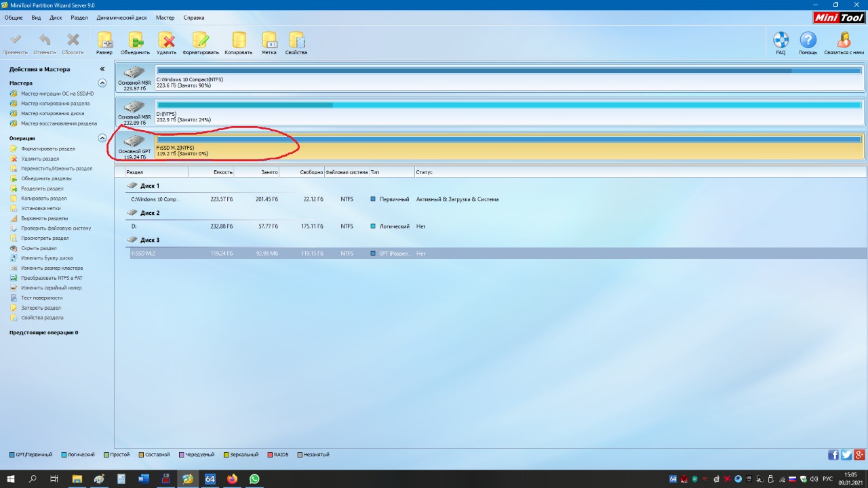Click the RAID5 legend color swatch
The height and width of the screenshot is (488, 868).
coord(269,455)
